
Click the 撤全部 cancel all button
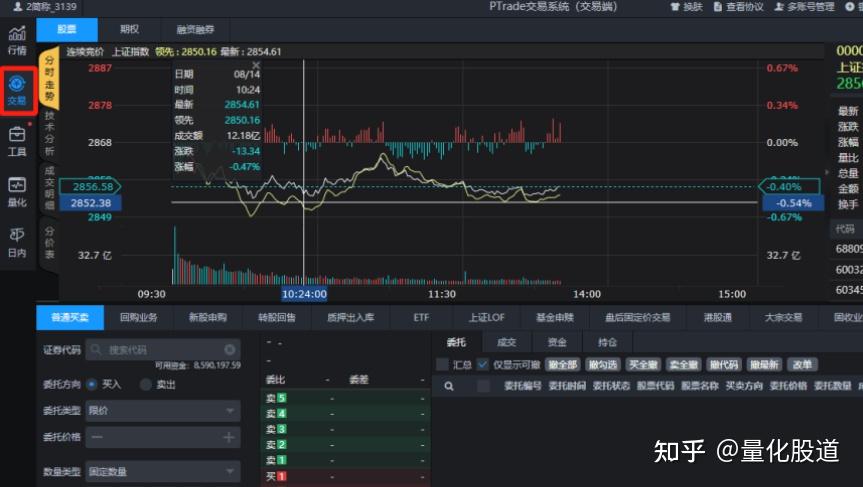pos(563,364)
